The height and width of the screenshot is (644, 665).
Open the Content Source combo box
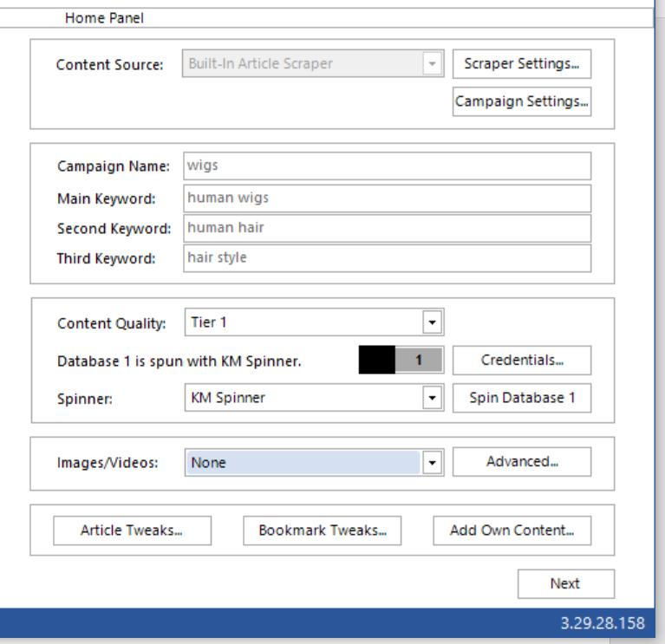[312, 64]
